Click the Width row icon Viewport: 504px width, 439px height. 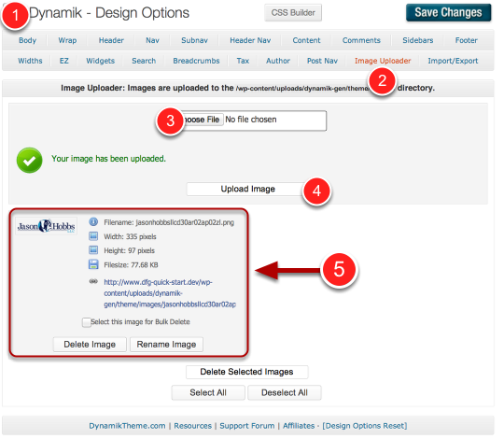pos(93,236)
